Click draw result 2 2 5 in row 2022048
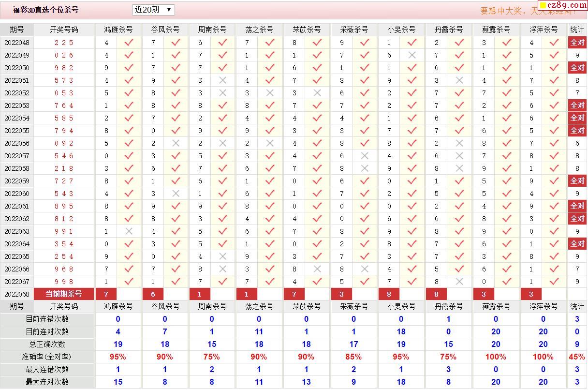This screenshot has width=588, height=390. point(64,43)
